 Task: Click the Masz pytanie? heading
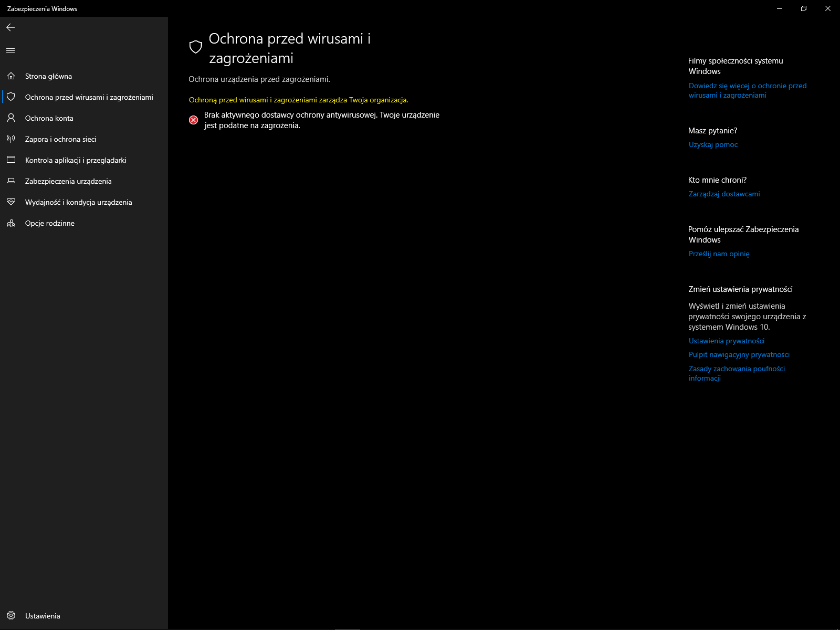coord(713,131)
